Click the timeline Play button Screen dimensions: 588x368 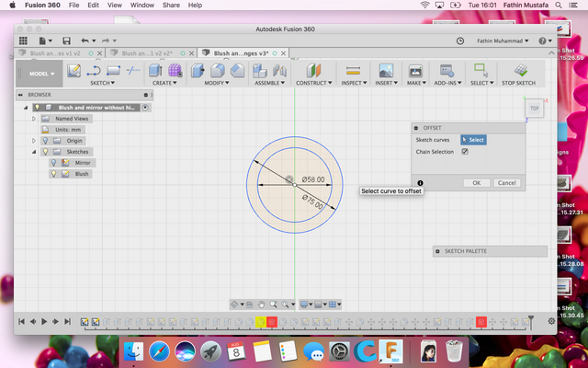pos(44,321)
